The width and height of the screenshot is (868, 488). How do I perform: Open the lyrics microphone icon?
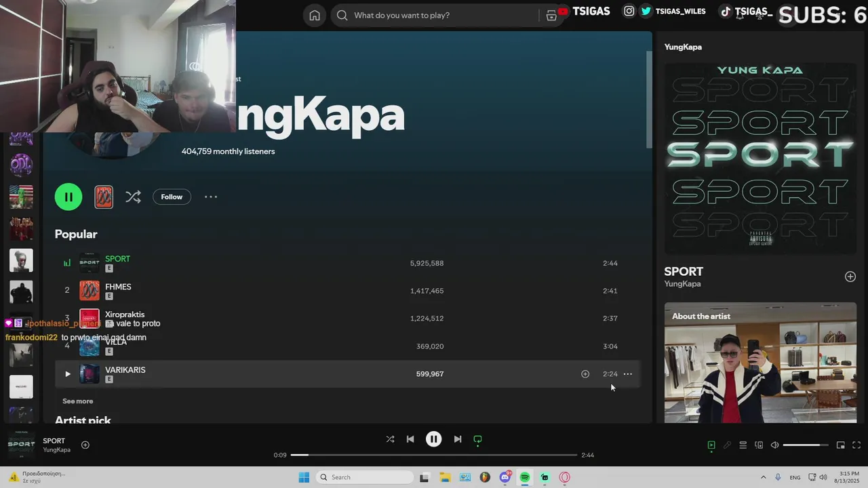click(727, 445)
